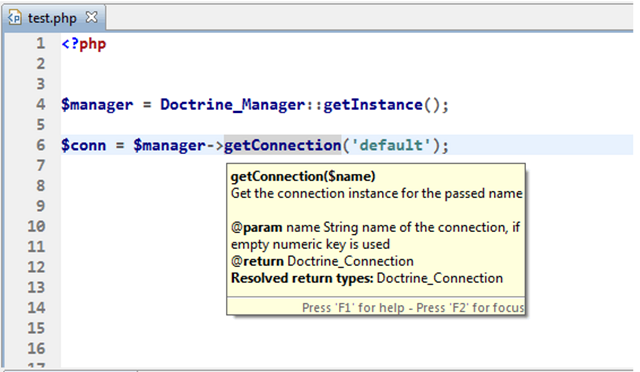Click Doctrine_Manager class name in code
The image size is (640, 372).
(232, 105)
